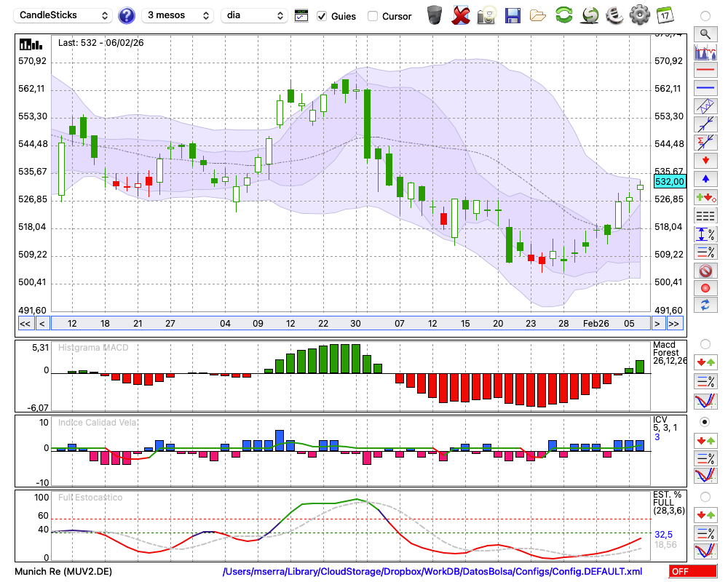Select the Macd Forest panel radio button
The height and width of the screenshot is (582, 728).
tap(705, 344)
